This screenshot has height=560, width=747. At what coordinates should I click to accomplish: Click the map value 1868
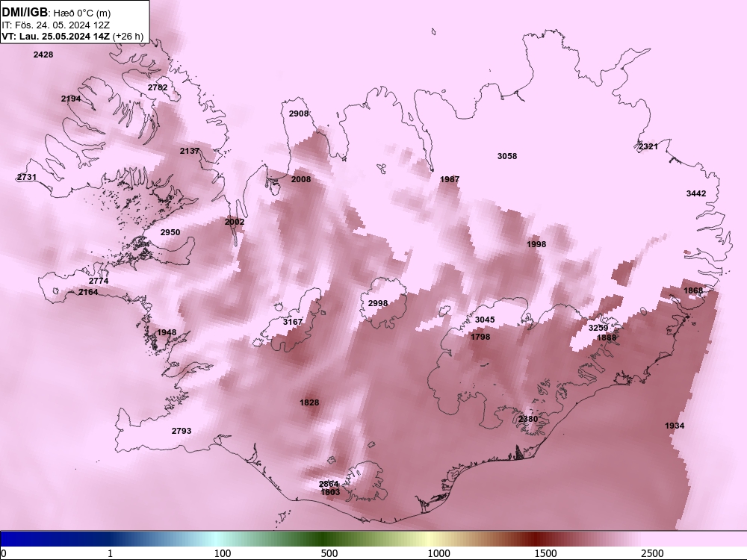coord(693,291)
